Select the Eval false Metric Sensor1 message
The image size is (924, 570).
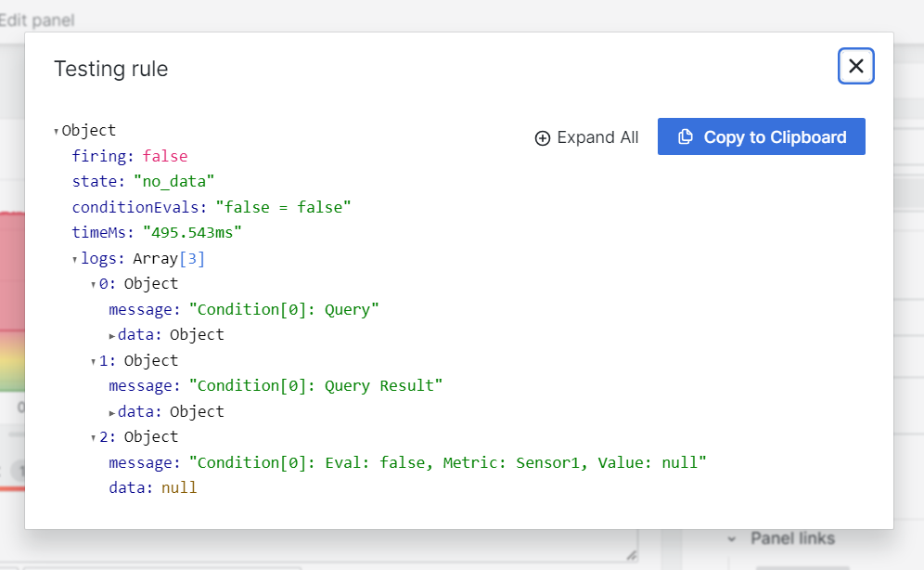[x=447, y=462]
